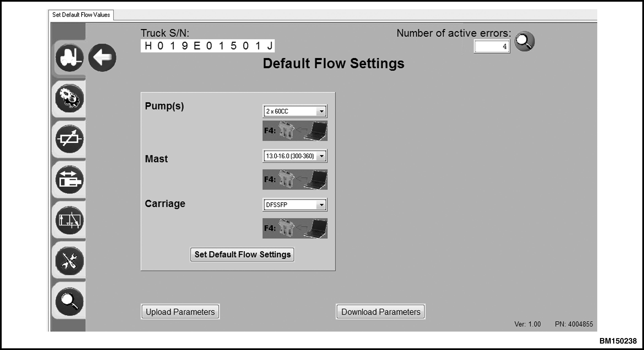Open the cylinder actuator sidebar icon

[x=69, y=179]
